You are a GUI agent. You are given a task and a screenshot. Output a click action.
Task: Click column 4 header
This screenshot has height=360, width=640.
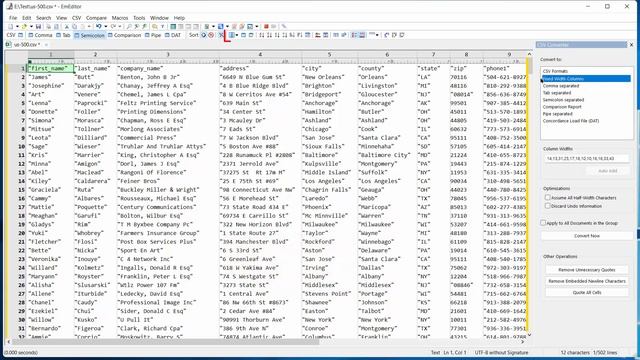tap(260, 54)
